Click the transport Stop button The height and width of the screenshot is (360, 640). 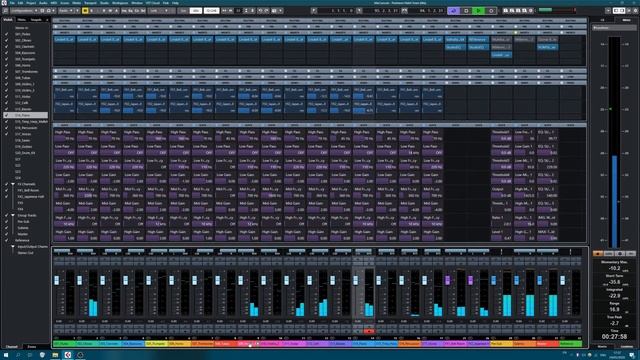[466, 11]
